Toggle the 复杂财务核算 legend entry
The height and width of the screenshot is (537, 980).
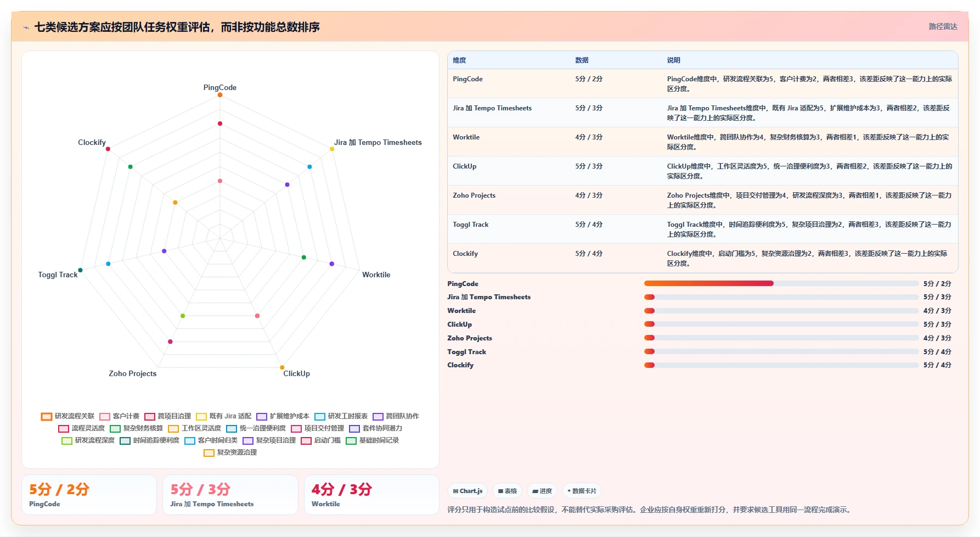click(137, 428)
